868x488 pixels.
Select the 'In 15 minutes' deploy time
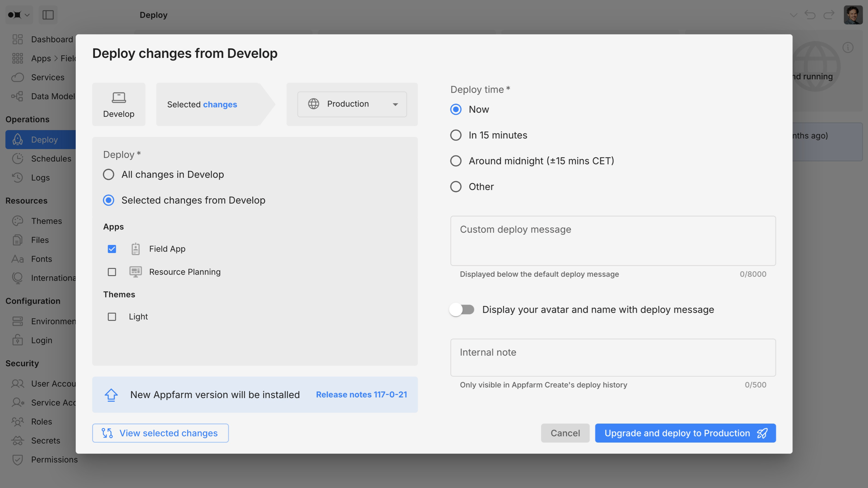[456, 135]
